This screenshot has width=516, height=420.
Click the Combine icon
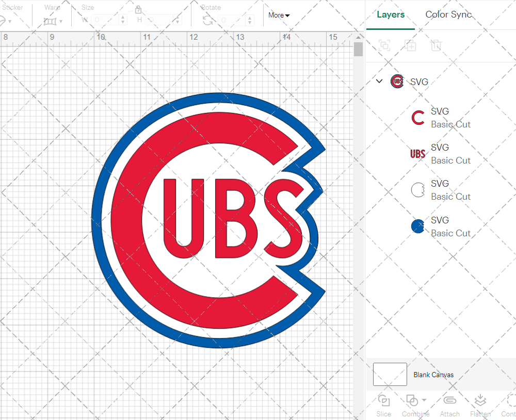pyautogui.click(x=412, y=400)
